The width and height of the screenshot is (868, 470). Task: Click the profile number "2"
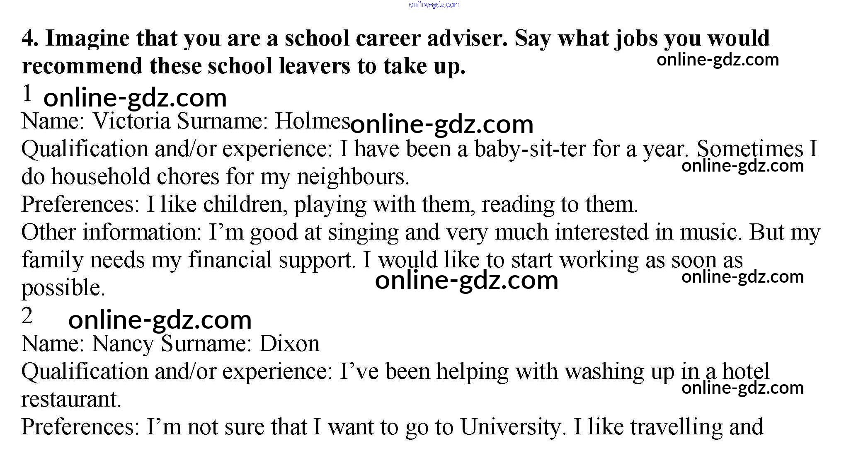pos(27,316)
